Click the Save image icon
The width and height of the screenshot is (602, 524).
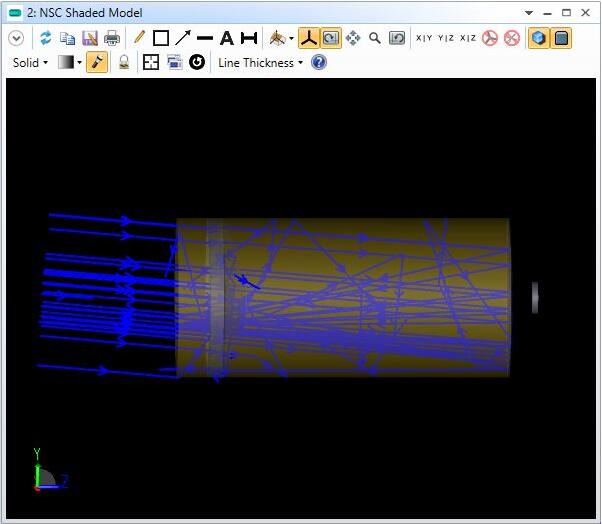[x=89, y=38]
